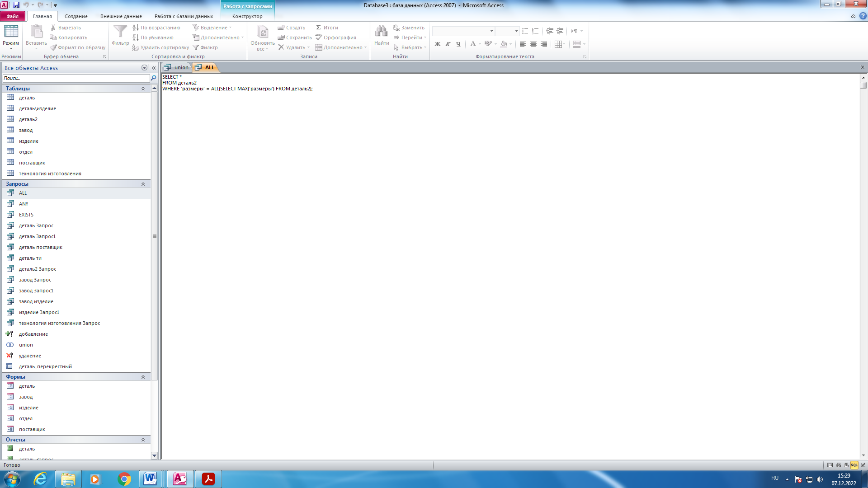Collapse navigation pane shutter button
This screenshot has width=868, height=488.
coord(154,68)
